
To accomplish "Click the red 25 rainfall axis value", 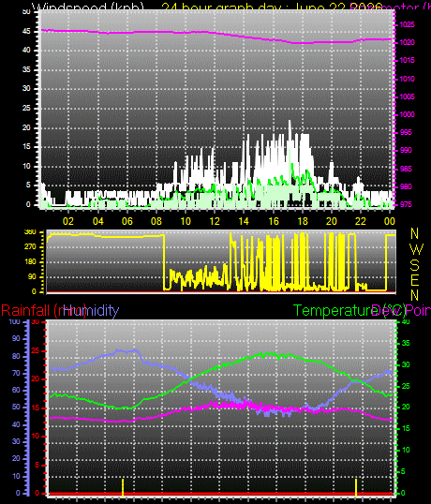I will (x=36, y=350).
